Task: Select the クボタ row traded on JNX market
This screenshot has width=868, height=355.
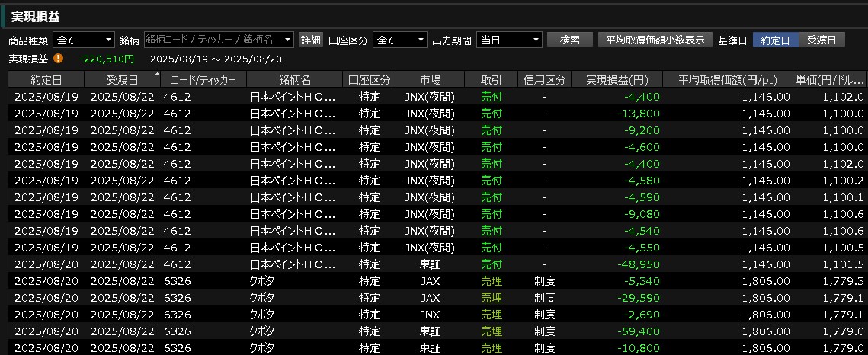Action: coord(434,315)
